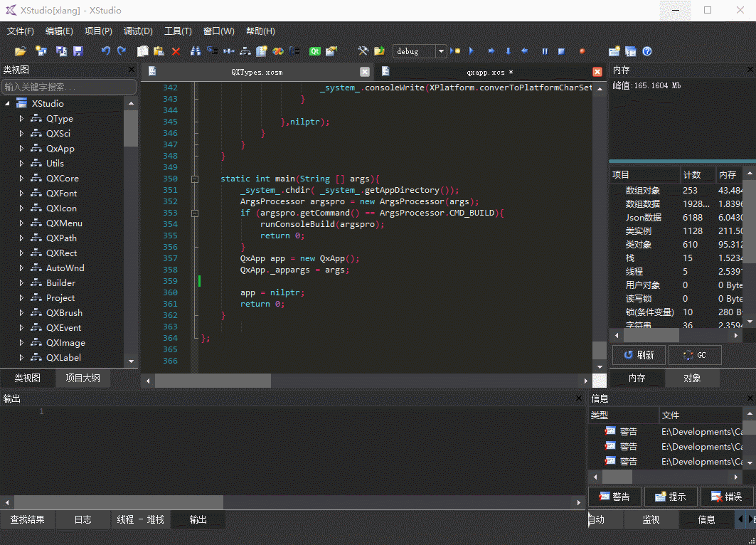Screen dimensions: 756x545
Task: Switch to the 监视 tab
Action: [651, 519]
